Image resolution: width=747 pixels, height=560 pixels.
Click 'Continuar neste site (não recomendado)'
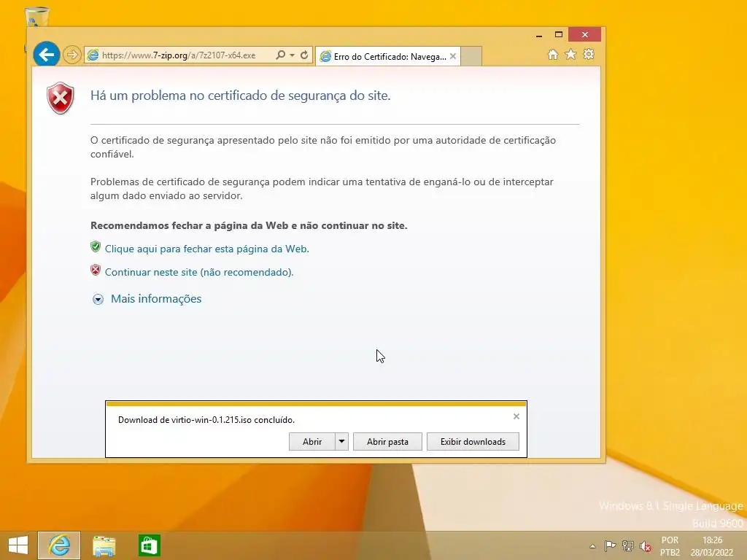(199, 272)
